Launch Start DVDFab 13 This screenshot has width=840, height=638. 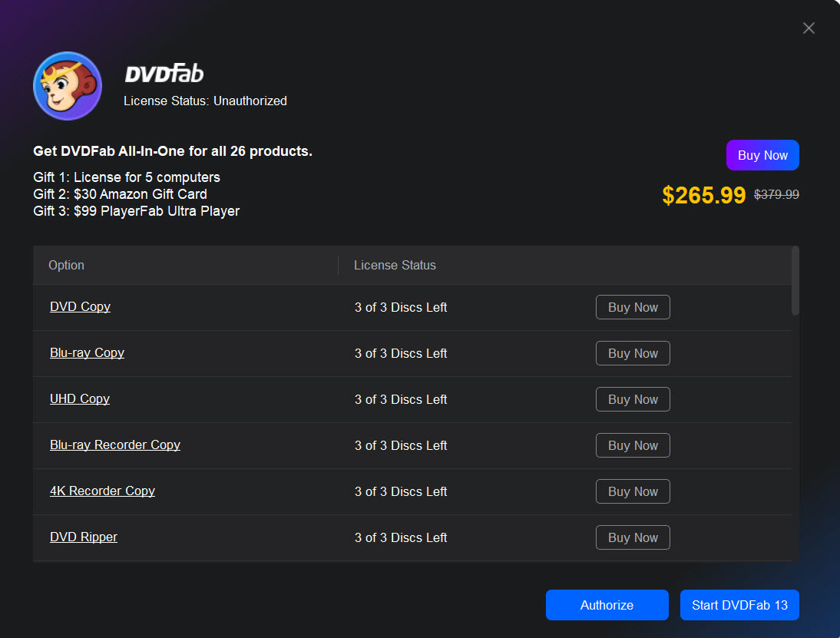(739, 605)
